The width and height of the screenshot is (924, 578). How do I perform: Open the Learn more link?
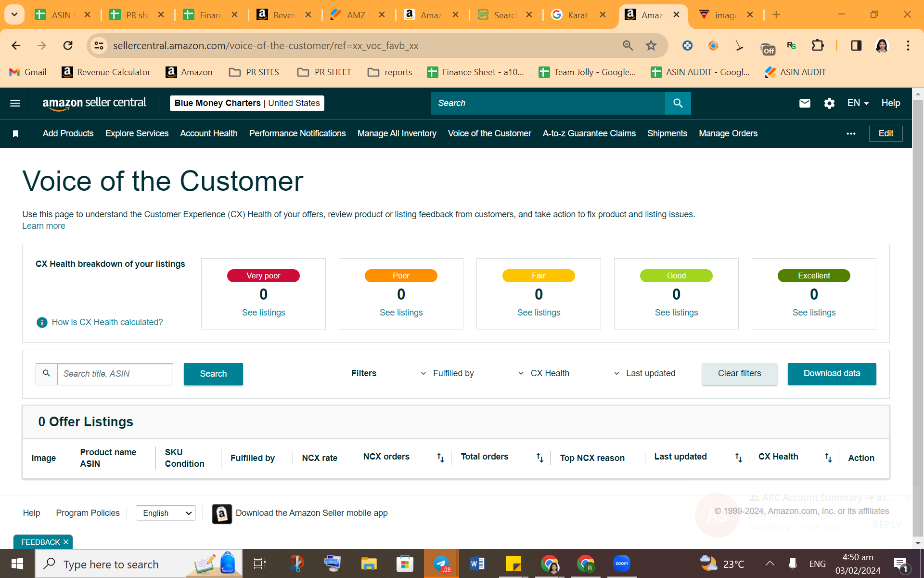pyautogui.click(x=43, y=226)
